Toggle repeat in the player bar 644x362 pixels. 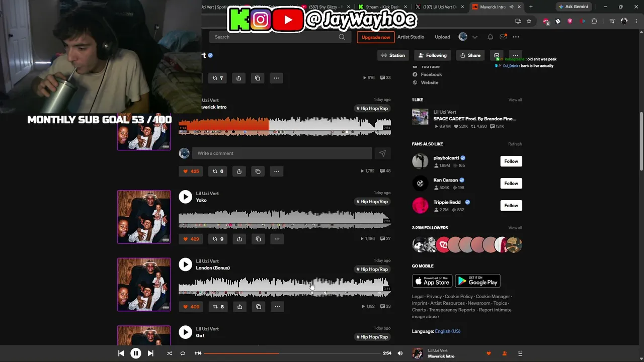183,353
